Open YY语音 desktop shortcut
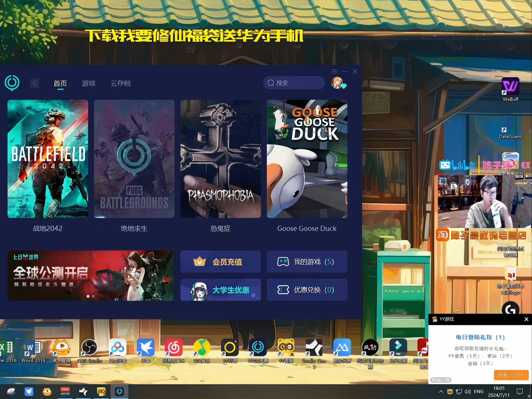The width and height of the screenshot is (532, 399). click(286, 351)
